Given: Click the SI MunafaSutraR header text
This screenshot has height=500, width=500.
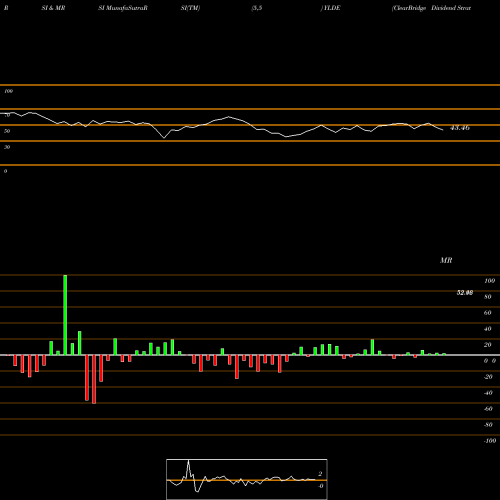Looking at the screenshot, I should click(x=123, y=8).
